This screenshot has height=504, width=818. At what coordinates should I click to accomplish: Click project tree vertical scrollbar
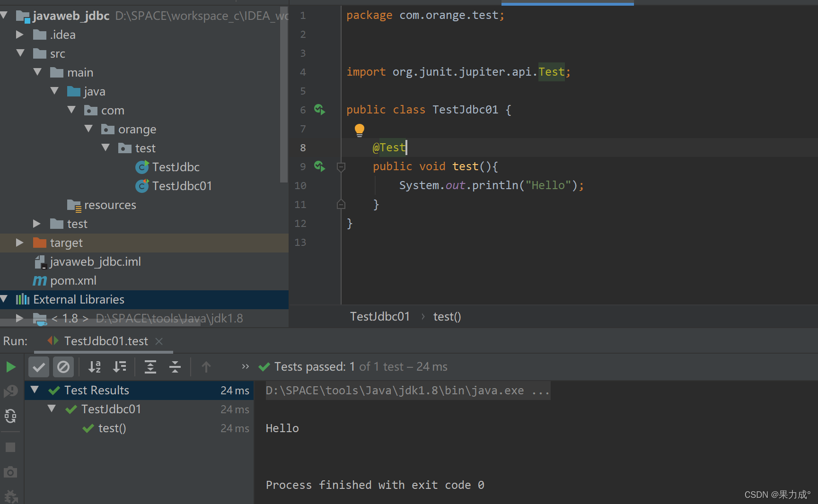[284, 95]
